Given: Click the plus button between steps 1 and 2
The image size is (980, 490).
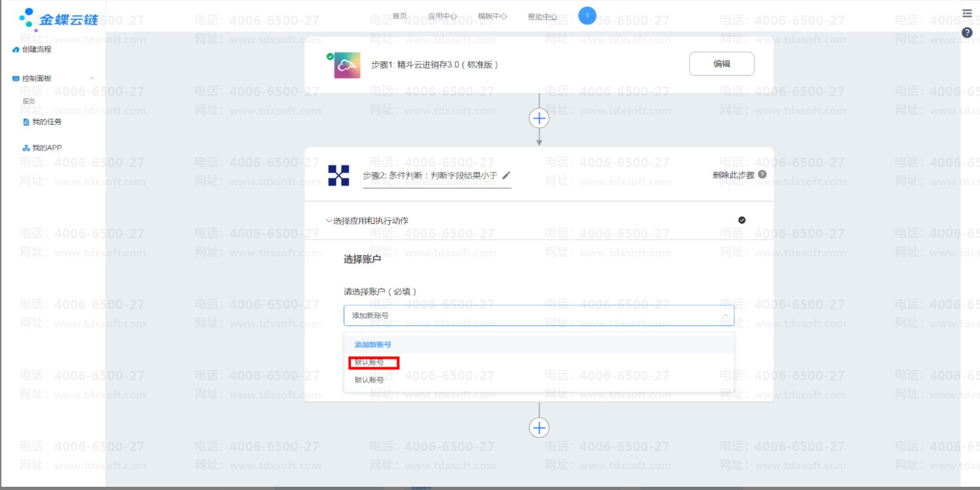Looking at the screenshot, I should pos(539,118).
